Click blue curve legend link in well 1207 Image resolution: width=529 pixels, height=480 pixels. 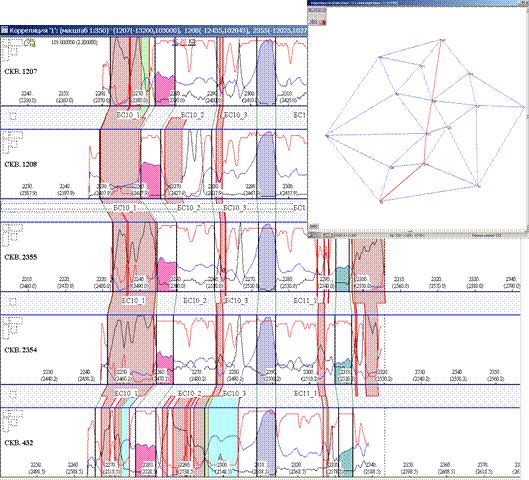coord(174,42)
